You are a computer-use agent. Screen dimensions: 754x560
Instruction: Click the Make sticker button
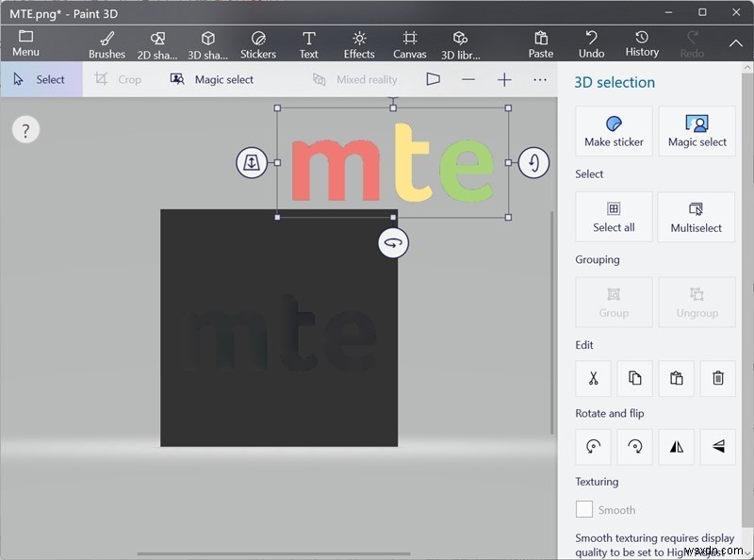click(x=614, y=131)
